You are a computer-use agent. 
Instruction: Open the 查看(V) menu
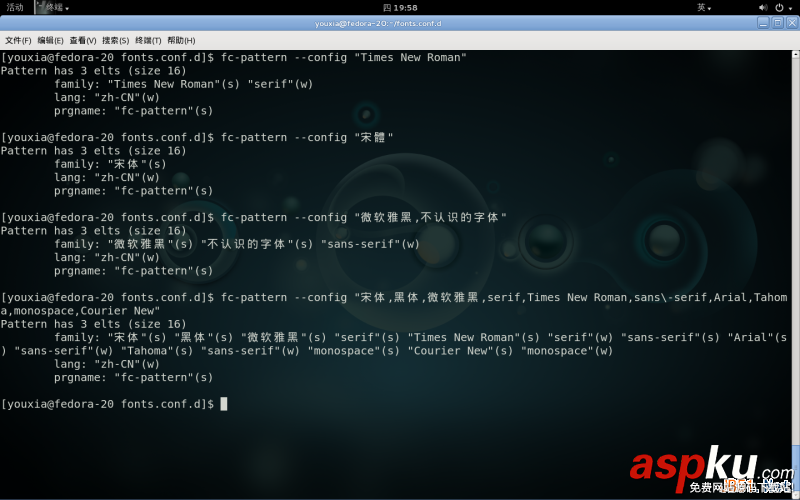[x=83, y=40]
